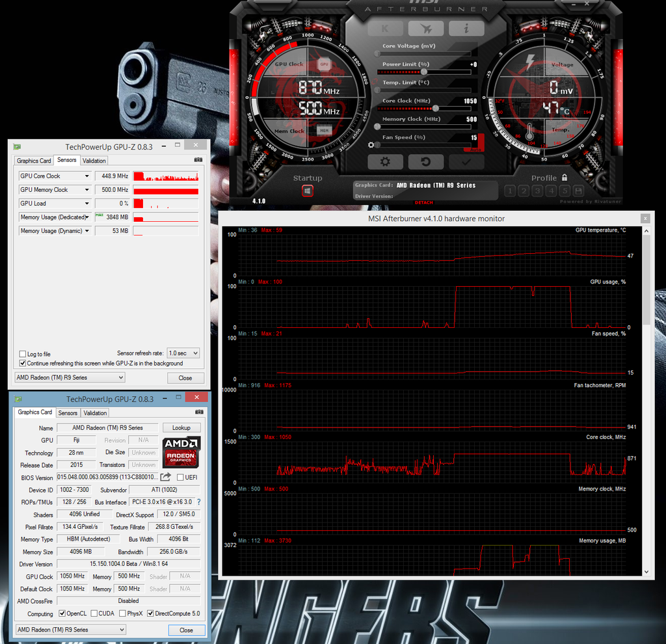Open Validation tab in lower GPU-Z window

[95, 413]
